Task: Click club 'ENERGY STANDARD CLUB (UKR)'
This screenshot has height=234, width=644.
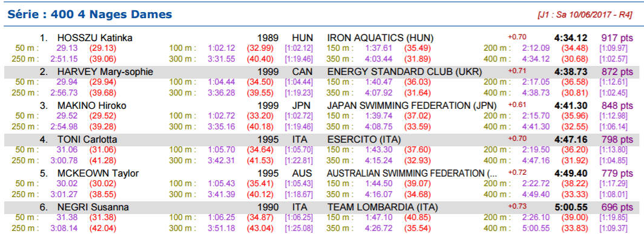Action: [404, 72]
